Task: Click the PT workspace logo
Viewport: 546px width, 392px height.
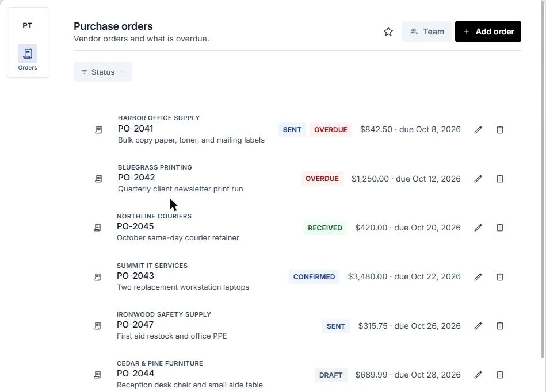Action: tap(28, 25)
